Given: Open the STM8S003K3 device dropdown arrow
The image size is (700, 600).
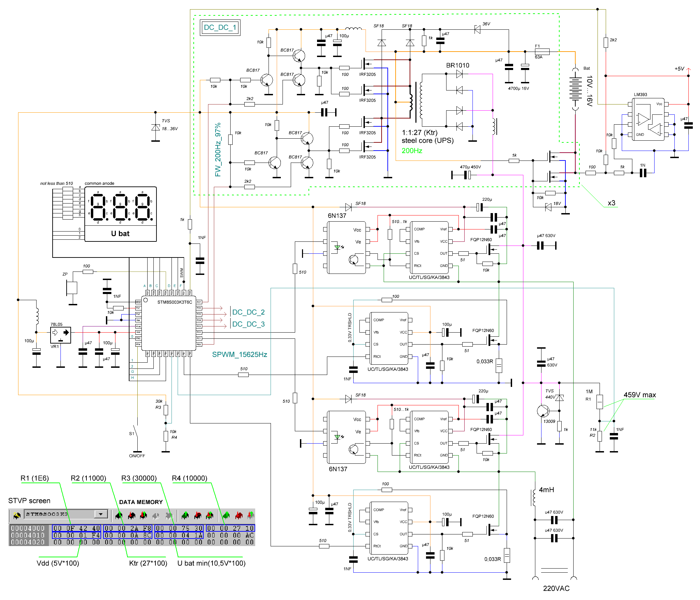Looking at the screenshot, I should 101,514.
